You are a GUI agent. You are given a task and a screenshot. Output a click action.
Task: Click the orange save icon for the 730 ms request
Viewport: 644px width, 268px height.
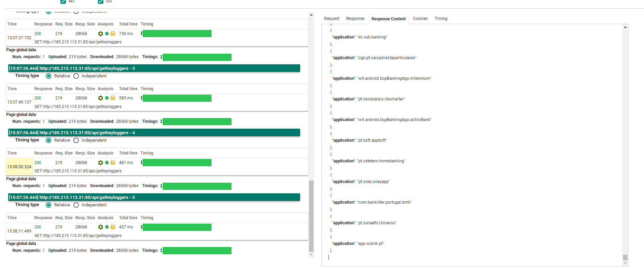pos(113,34)
